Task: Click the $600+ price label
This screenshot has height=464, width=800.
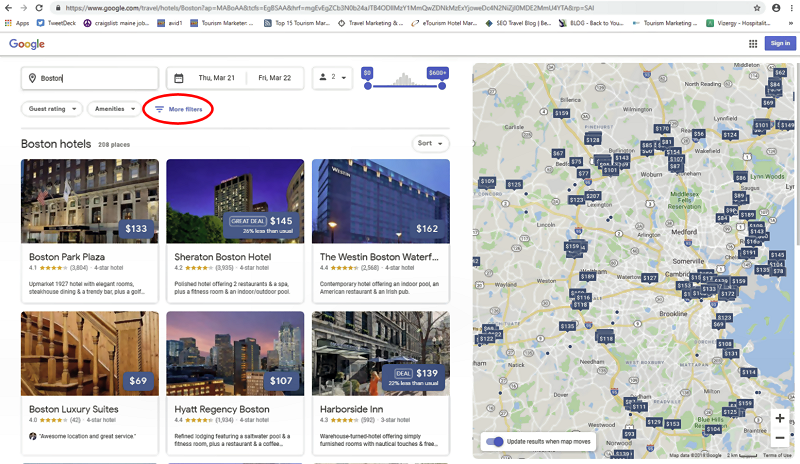Action: (x=438, y=73)
